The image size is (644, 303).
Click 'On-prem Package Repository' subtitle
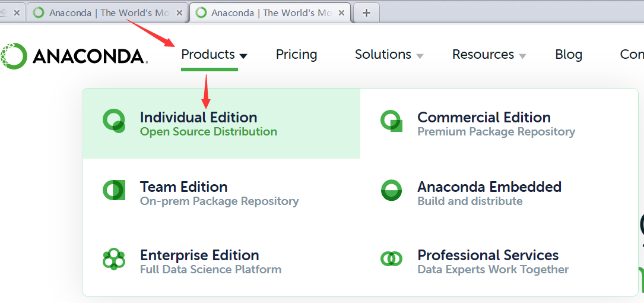pos(220,201)
